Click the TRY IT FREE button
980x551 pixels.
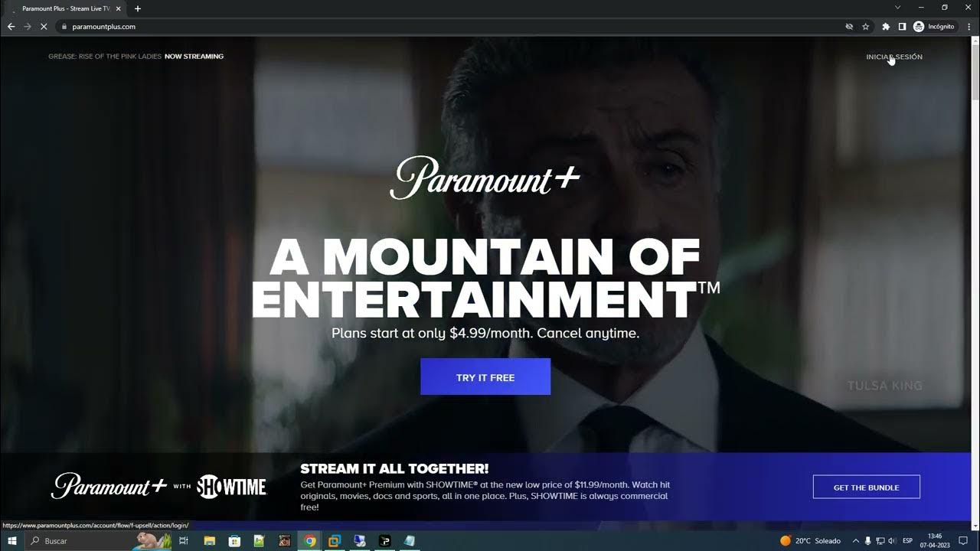coord(485,377)
